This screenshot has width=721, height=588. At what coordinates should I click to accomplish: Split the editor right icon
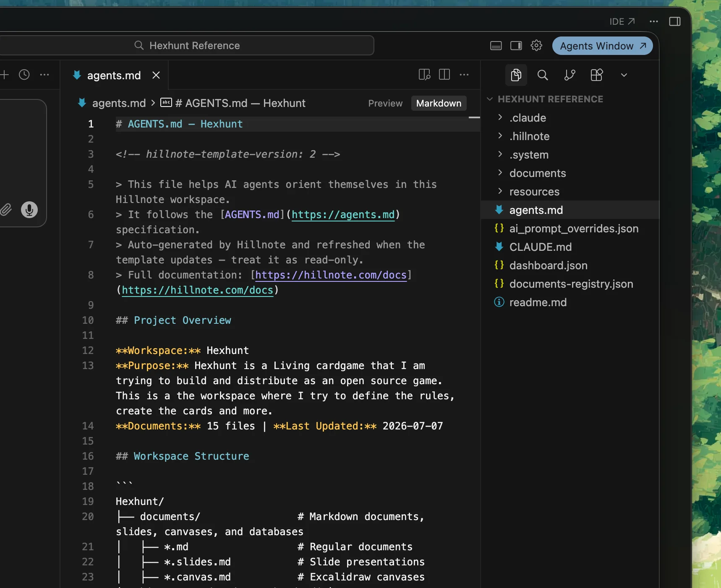(x=444, y=75)
